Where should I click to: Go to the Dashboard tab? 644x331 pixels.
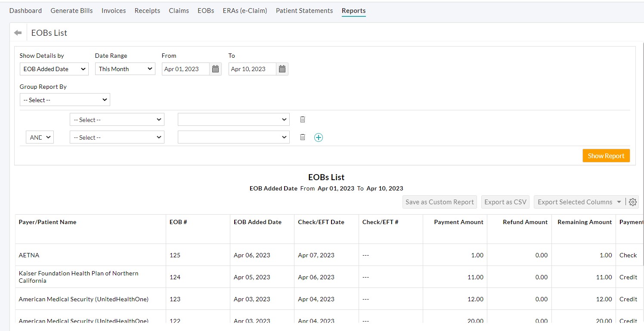tap(25, 10)
